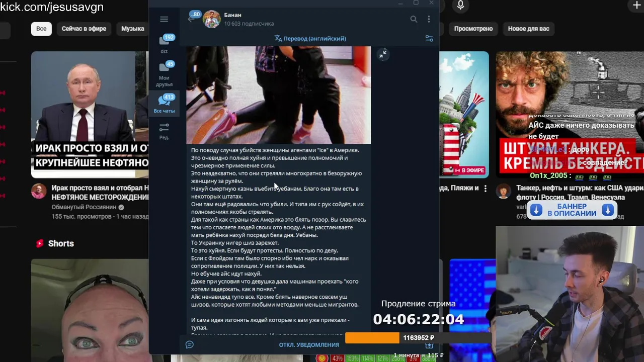Open the Shorts video with goggles face
Image resolution: width=644 pixels, height=362 pixels.
coord(90,310)
